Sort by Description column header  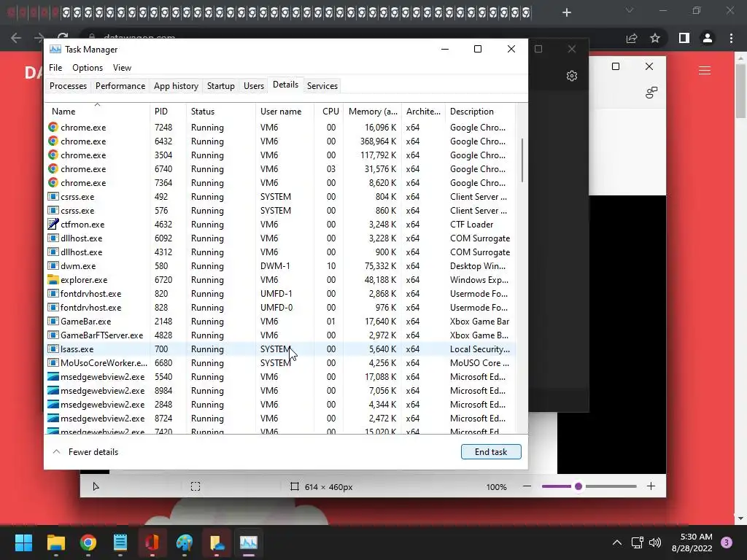point(480,111)
